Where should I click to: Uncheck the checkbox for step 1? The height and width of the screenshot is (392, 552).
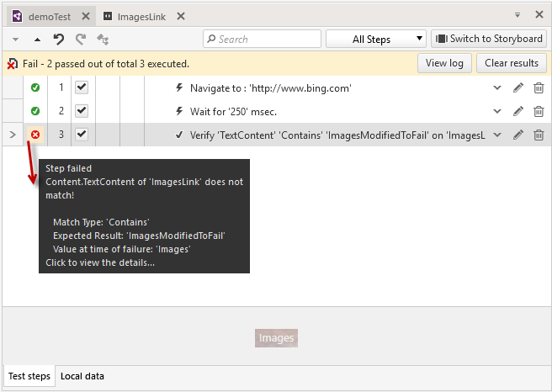[82, 87]
